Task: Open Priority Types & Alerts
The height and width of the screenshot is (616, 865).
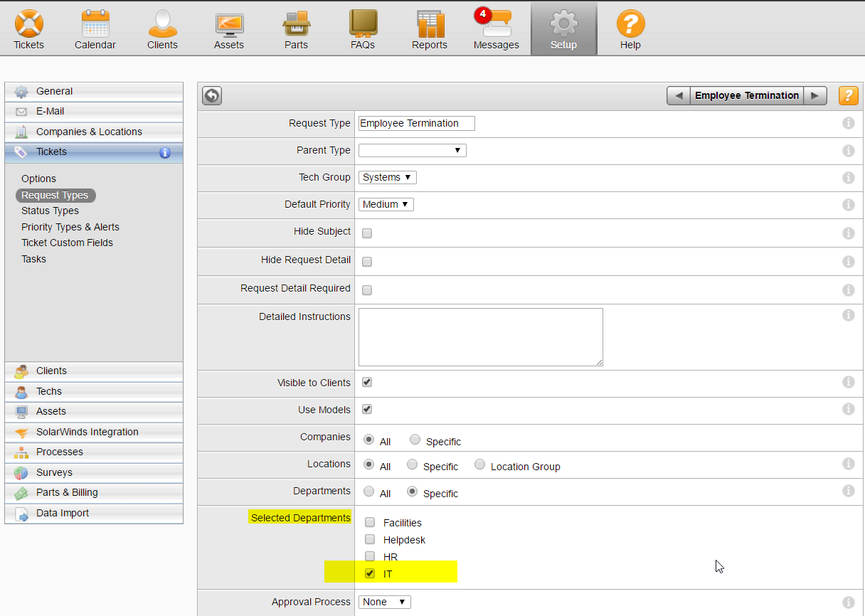Action: coord(70,227)
